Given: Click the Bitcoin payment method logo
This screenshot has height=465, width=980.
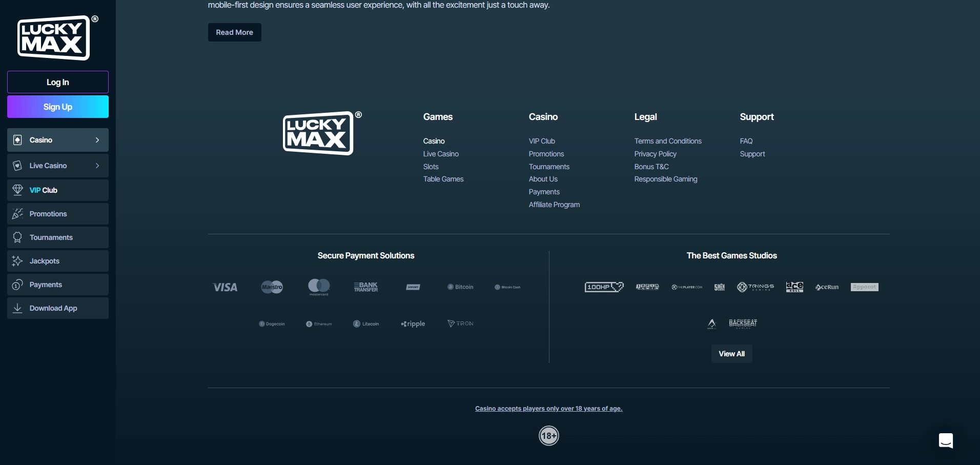Looking at the screenshot, I should point(460,287).
